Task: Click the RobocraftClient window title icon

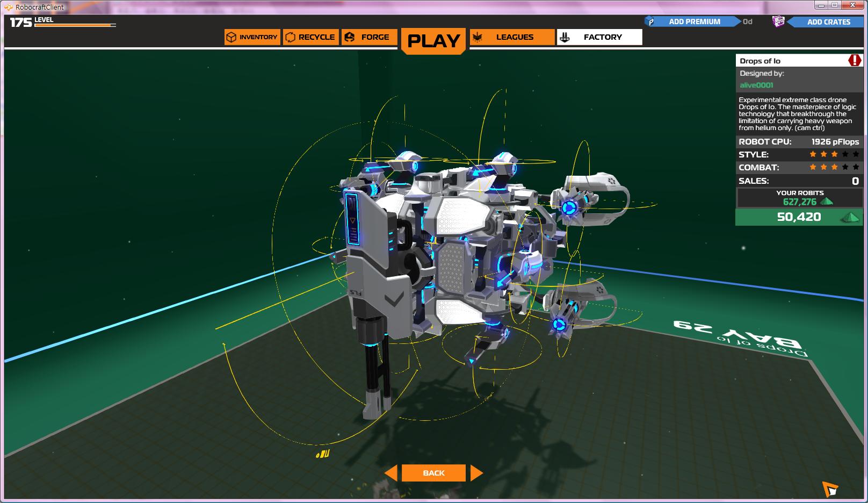Action: pos(9,7)
